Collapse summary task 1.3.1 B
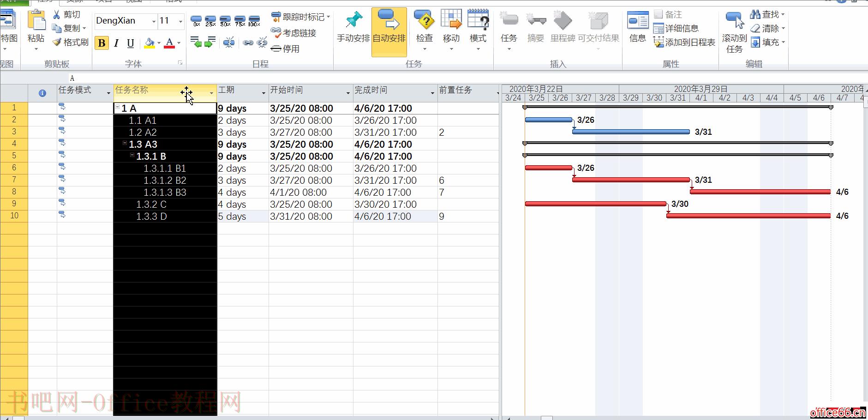The height and width of the screenshot is (420, 868). (x=132, y=155)
